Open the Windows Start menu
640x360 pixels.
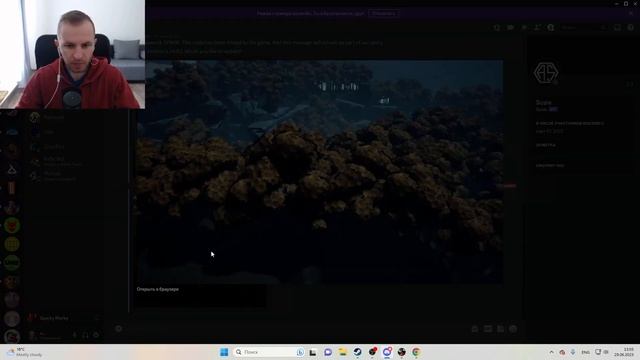point(224,352)
